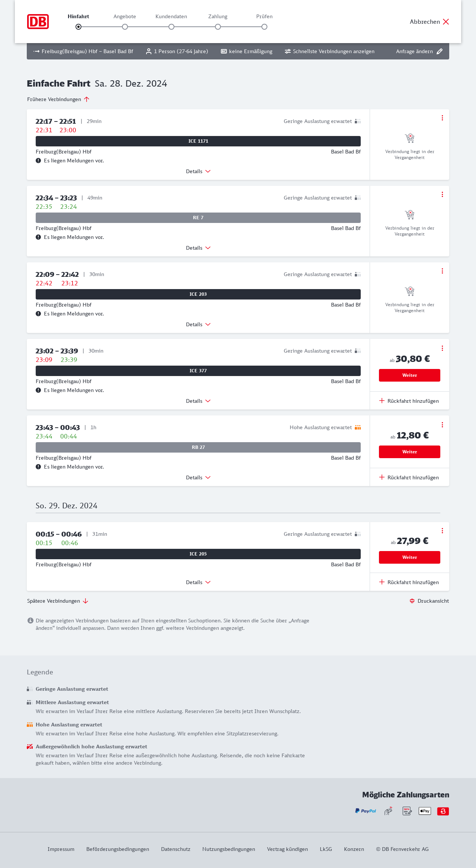Image resolution: width=476 pixels, height=868 pixels.
Task: Expand Details for ICE 1171 connection
Action: (198, 171)
